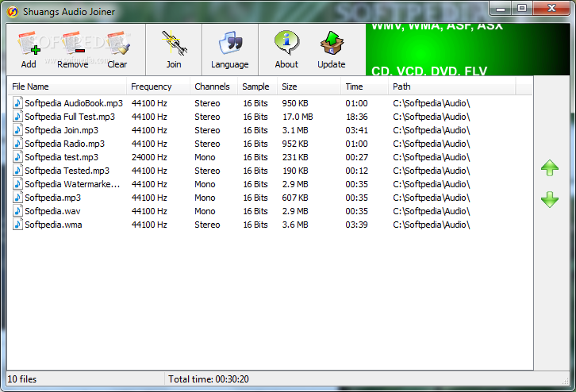Viewport: 576px width, 392px height.
Task: Click the Remove file toolbar icon
Action: tap(73, 44)
